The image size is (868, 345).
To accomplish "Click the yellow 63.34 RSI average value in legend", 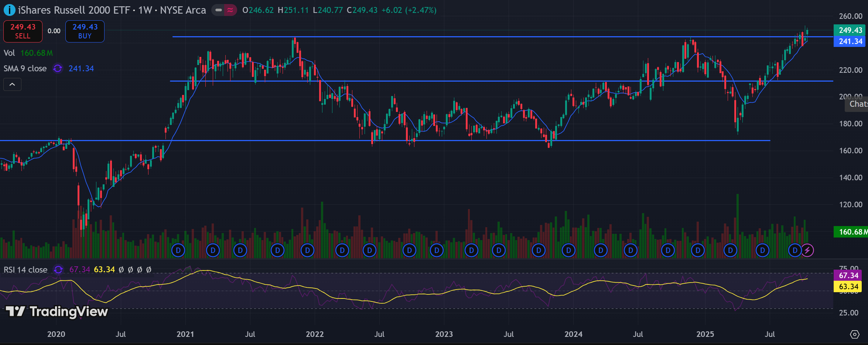I will [105, 270].
